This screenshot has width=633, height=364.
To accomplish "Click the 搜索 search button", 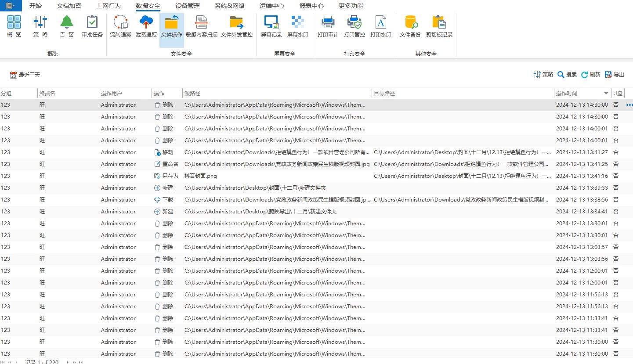I will click(x=567, y=75).
